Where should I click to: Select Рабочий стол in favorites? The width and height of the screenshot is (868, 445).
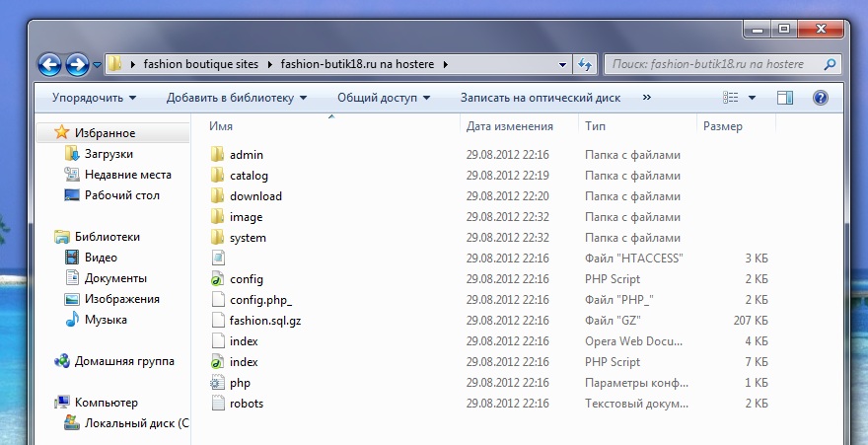click(121, 195)
